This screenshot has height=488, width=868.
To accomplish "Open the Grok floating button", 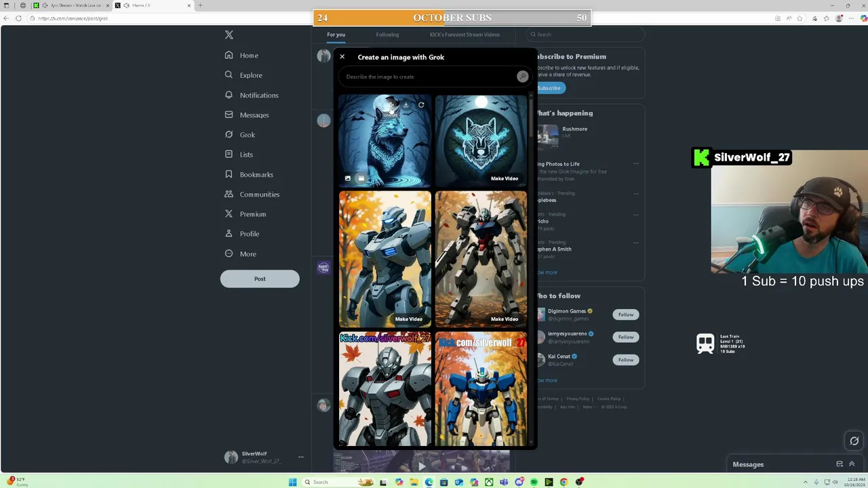I will pos(854,441).
